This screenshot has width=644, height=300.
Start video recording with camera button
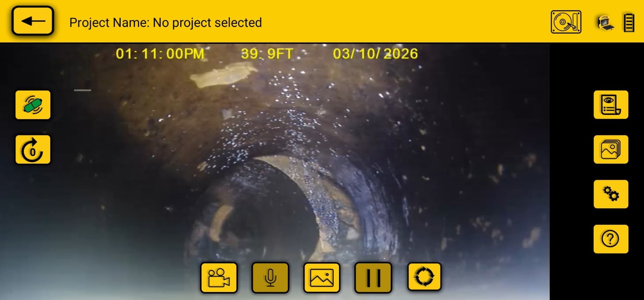219,278
